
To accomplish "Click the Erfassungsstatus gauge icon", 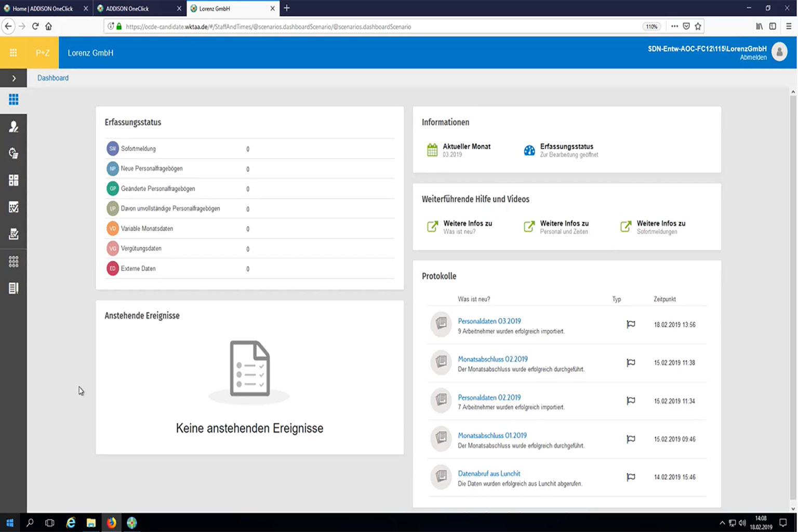I will (x=529, y=150).
